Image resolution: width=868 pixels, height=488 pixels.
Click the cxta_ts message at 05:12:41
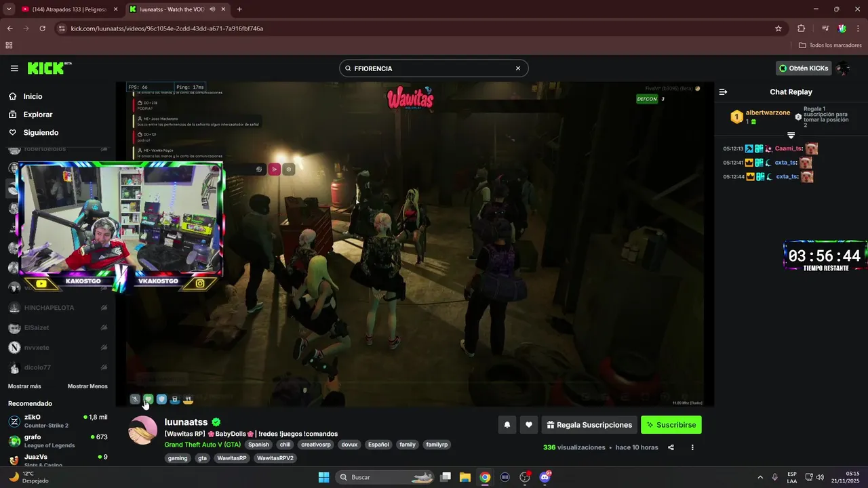point(768,163)
